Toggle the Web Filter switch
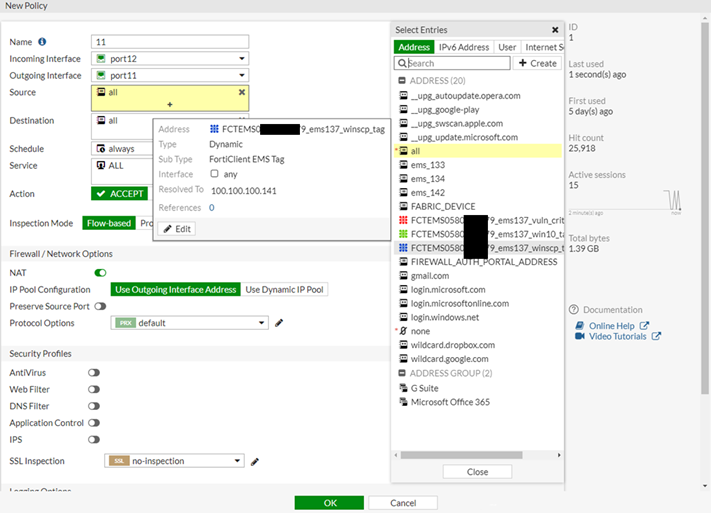The image size is (711, 513). [94, 389]
